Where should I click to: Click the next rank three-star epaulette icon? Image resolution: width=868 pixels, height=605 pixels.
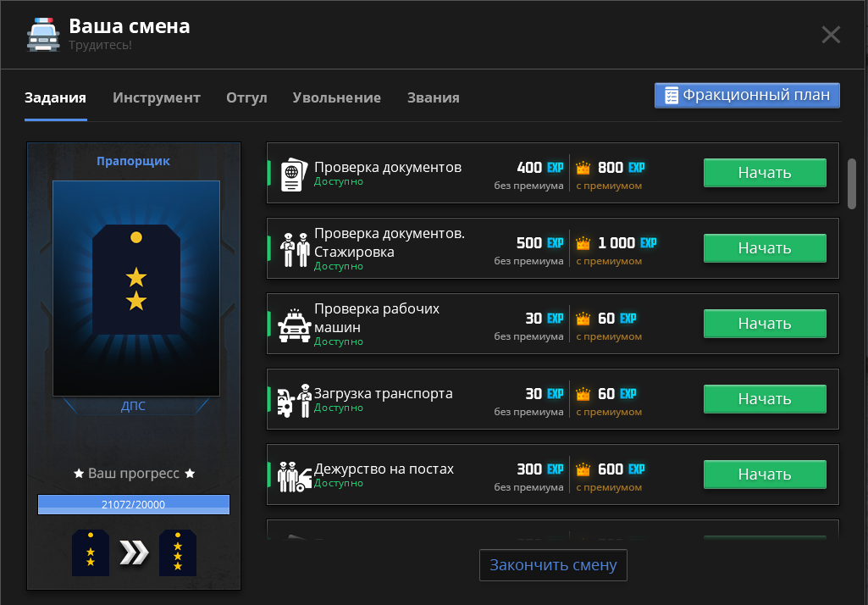[x=178, y=552]
